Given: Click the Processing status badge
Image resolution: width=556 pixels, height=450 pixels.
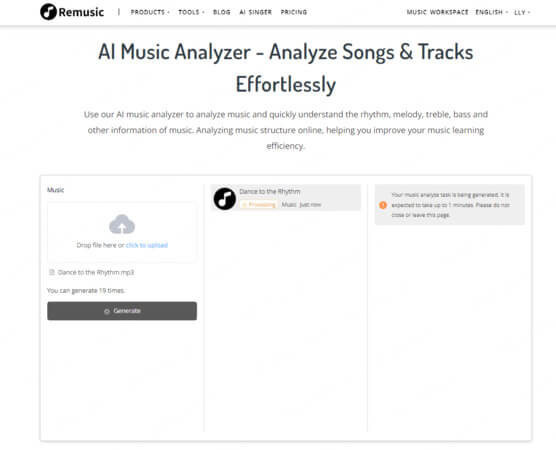Looking at the screenshot, I should click(x=259, y=205).
